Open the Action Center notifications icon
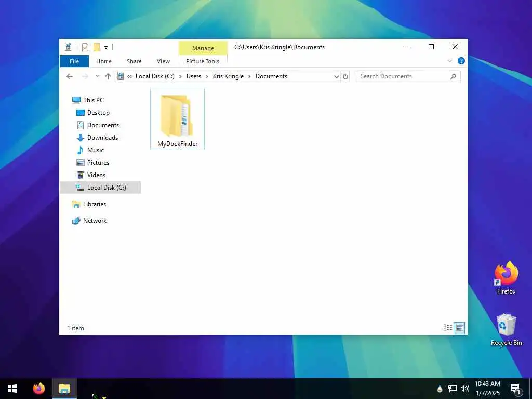This screenshot has width=532, height=399. point(515,389)
